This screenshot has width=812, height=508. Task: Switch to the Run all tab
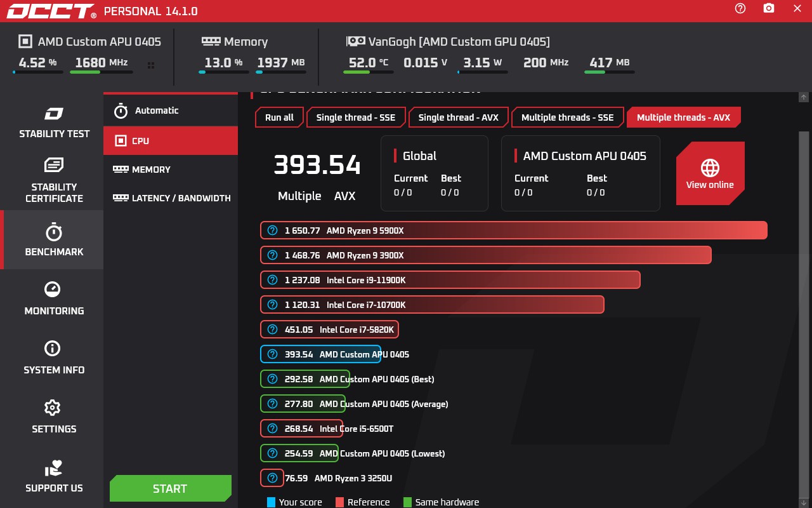tap(279, 117)
